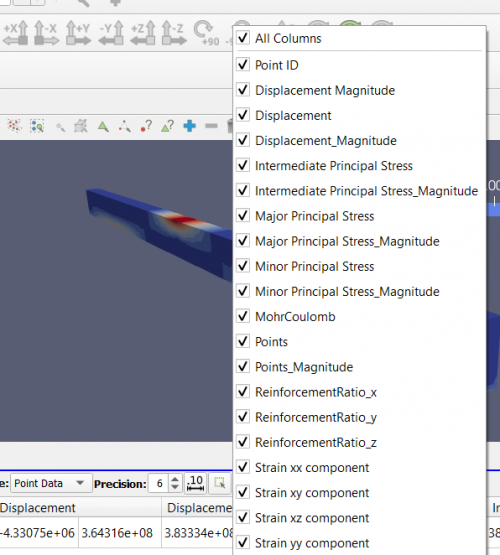The image size is (500, 555).
Task: Toggle the Point ID column checkbox
Action: (x=243, y=64)
